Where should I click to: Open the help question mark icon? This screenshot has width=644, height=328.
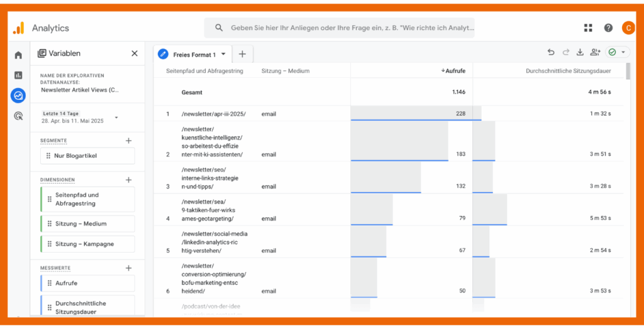point(608,28)
